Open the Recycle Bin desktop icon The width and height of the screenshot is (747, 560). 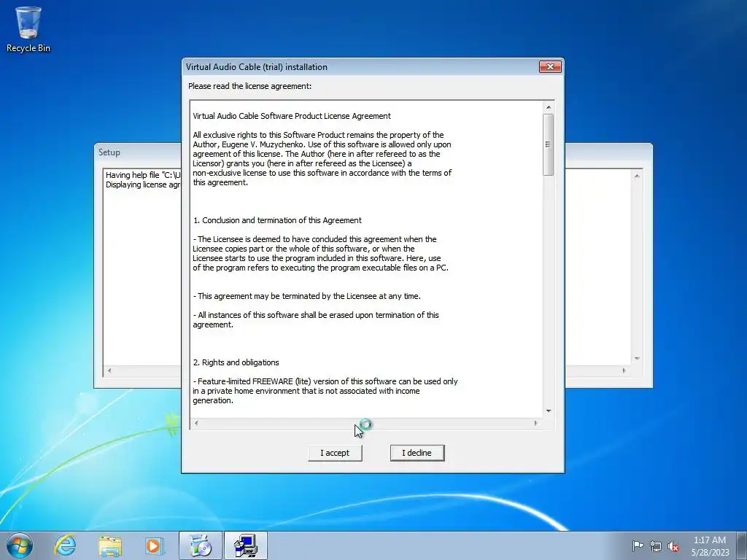28,29
